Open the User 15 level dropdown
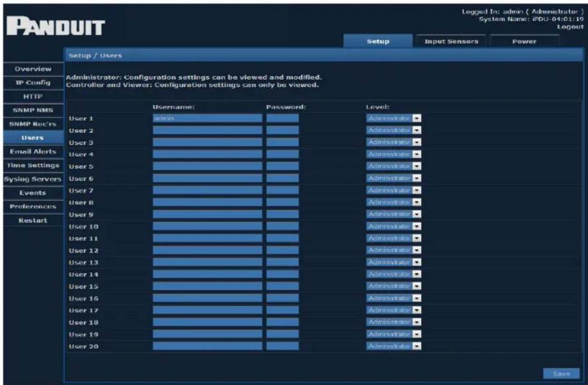The image size is (588, 385). (x=394, y=286)
